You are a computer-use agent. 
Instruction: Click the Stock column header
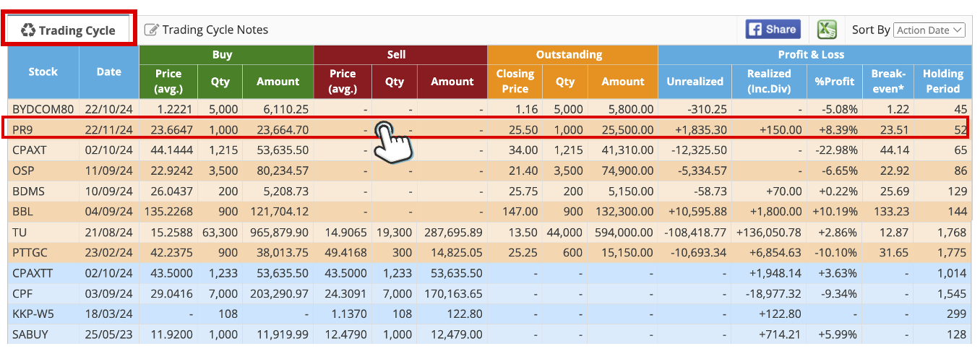(x=43, y=72)
